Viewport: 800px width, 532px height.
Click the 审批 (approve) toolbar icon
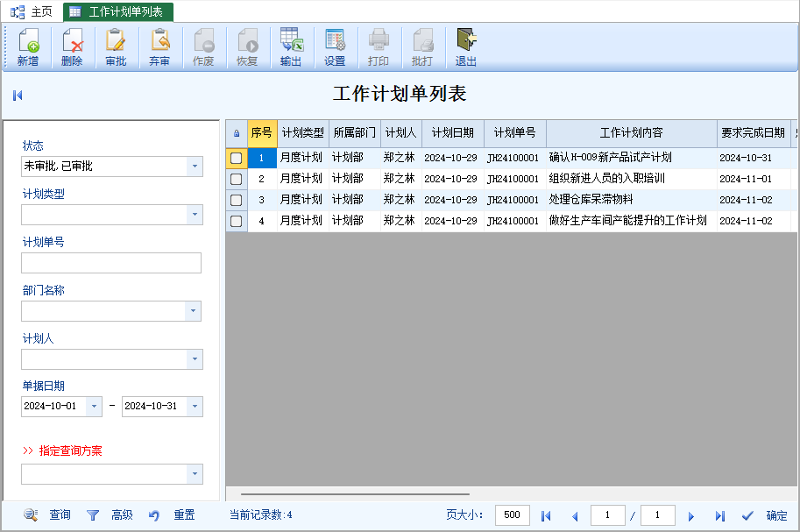116,47
